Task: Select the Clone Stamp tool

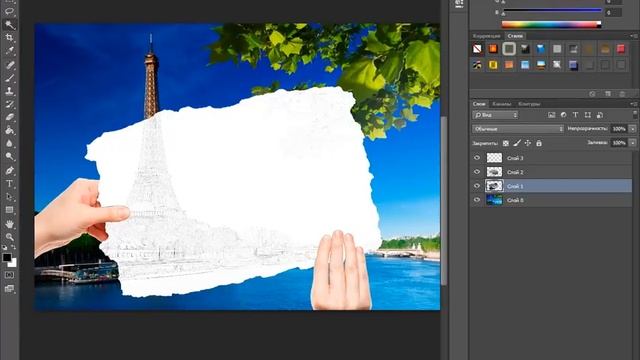Action: tap(9, 91)
